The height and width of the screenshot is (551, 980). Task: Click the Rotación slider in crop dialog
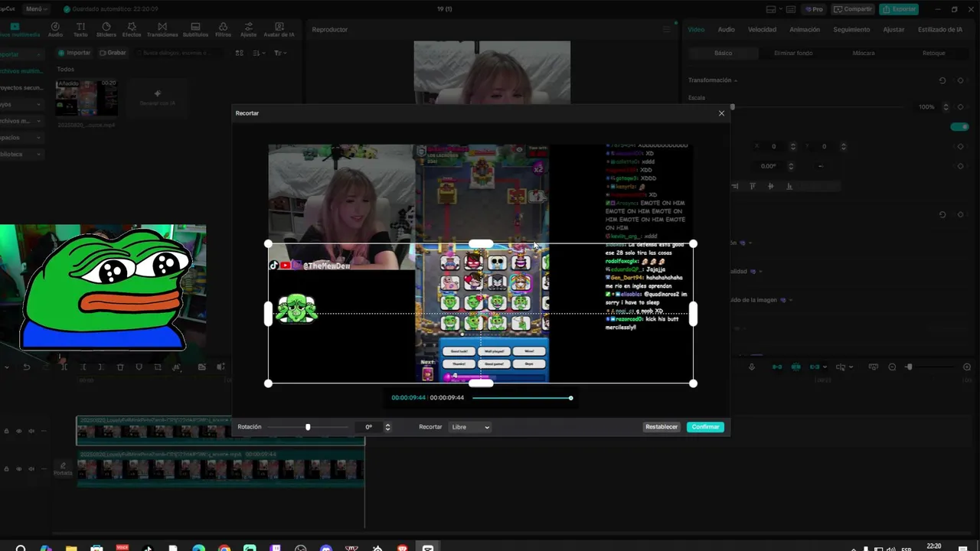[x=309, y=427]
